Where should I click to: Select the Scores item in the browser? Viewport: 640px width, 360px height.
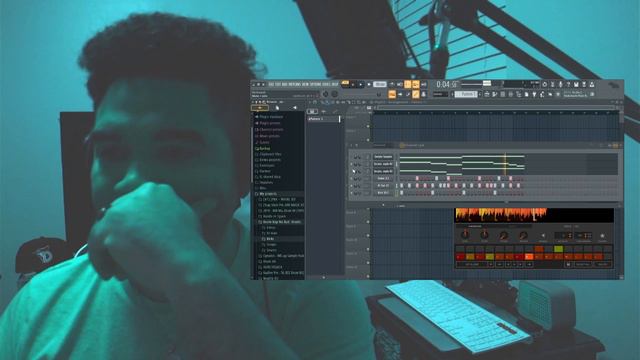tap(264, 142)
